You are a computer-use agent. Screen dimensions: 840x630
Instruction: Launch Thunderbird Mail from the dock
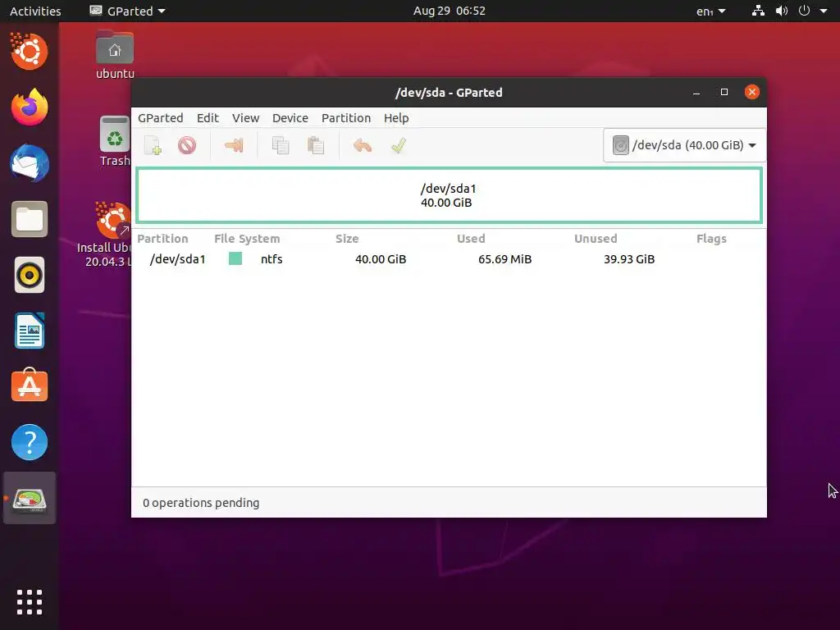tap(30, 163)
